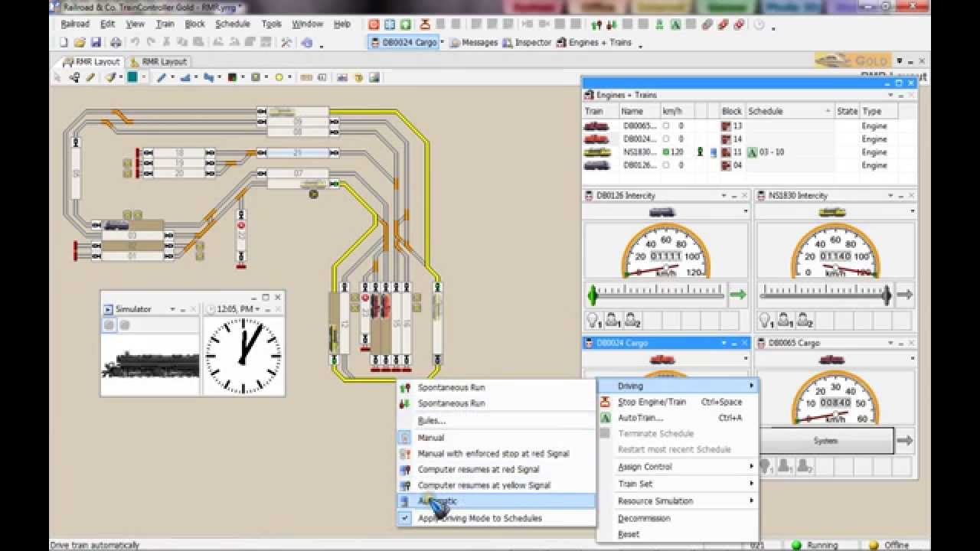Click the yellow circle tool in layout toolbar

pos(279,77)
